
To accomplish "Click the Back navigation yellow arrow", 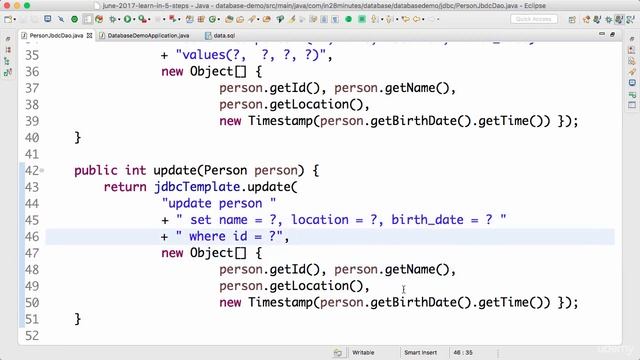I will click(416, 19).
